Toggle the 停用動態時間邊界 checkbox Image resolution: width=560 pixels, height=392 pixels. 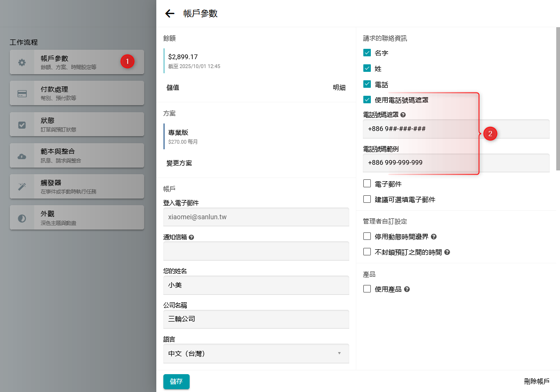pyautogui.click(x=367, y=237)
